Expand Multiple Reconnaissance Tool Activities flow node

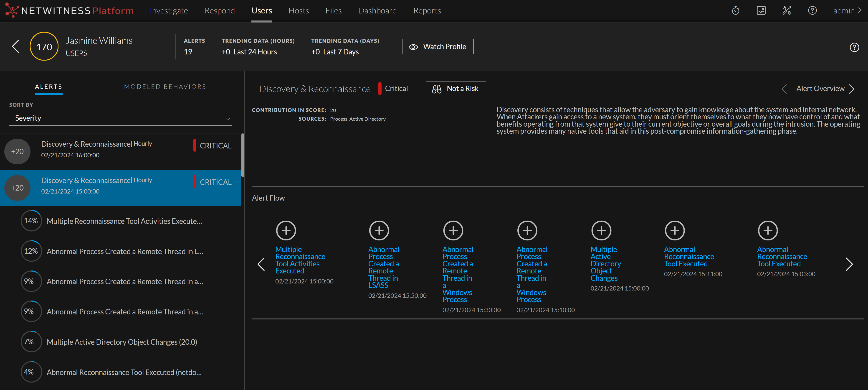pos(286,231)
